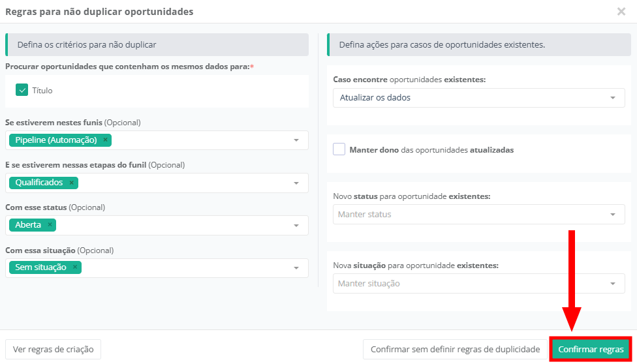Open the Com essa situação dropdown
This screenshot has height=364, width=637.
pos(296,267)
